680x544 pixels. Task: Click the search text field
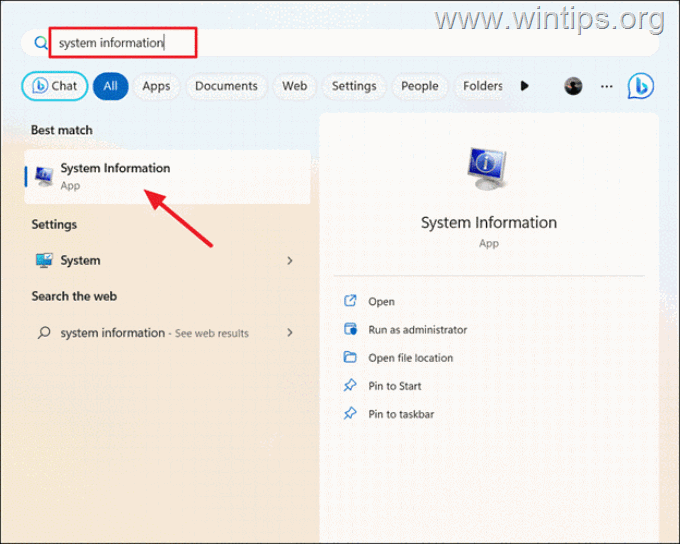pyautogui.click(x=340, y=43)
